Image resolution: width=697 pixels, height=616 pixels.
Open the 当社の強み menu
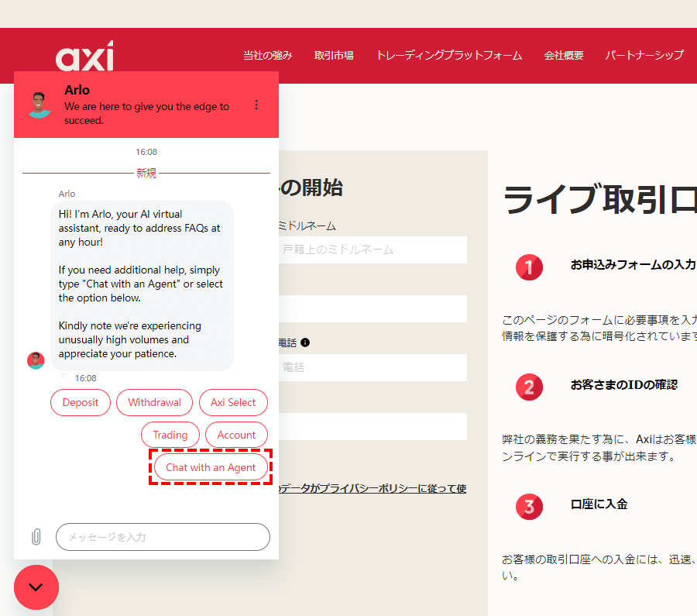click(268, 55)
